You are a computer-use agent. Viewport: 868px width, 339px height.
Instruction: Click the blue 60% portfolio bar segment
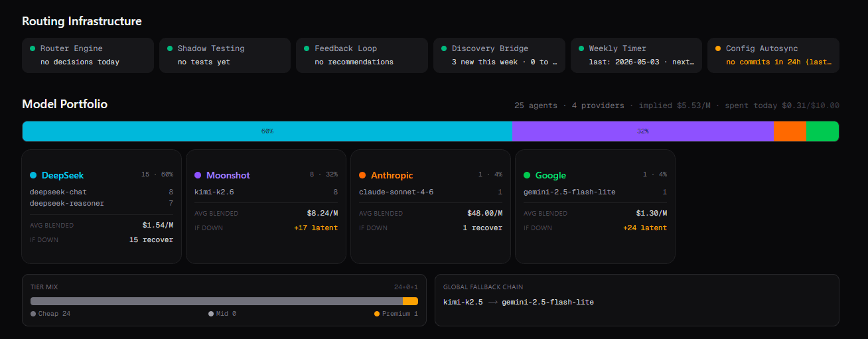[x=267, y=131]
